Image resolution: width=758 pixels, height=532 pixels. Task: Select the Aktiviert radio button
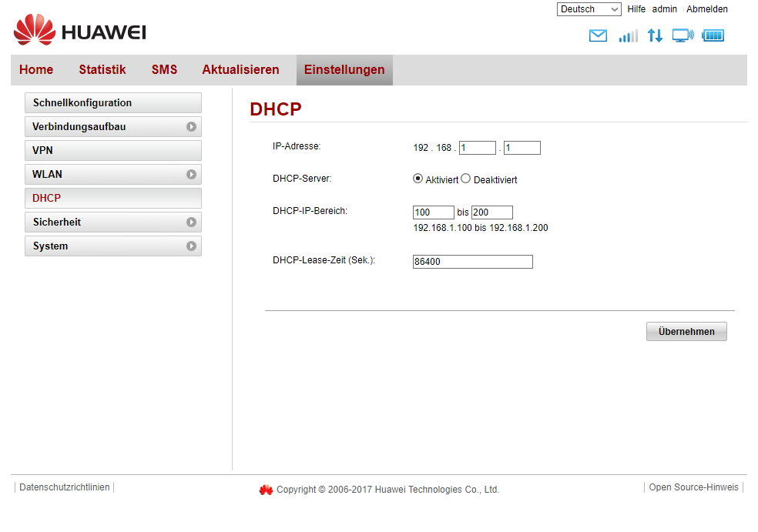(418, 179)
